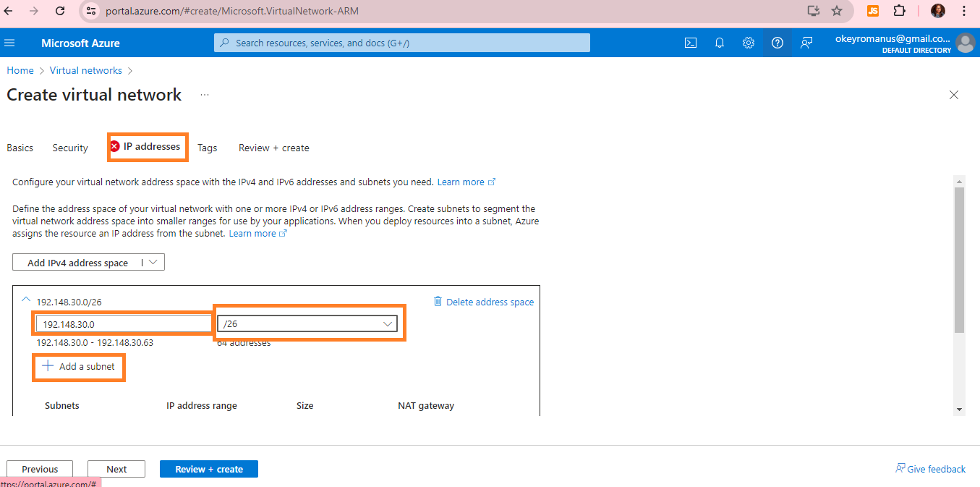Screen dimensions: 980x487
Task: Open the /26 prefix size dropdown
Action: pyautogui.click(x=307, y=323)
